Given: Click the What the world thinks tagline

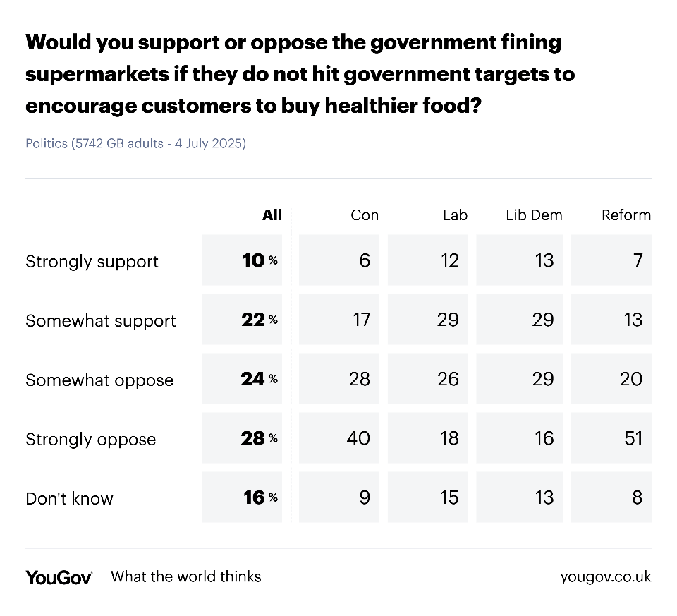Looking at the screenshot, I should point(186,576).
